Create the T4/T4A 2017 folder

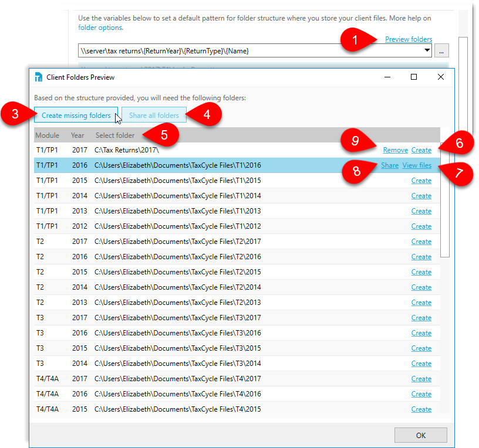click(421, 379)
